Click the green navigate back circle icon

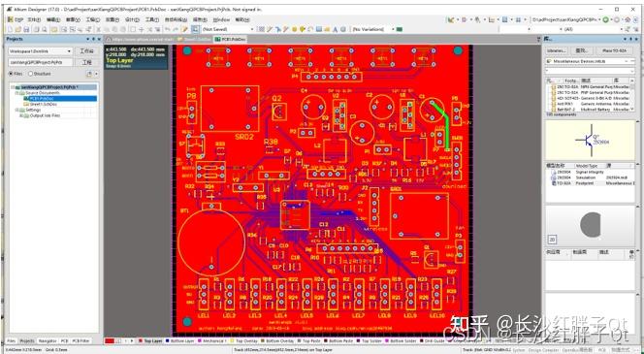point(605,19)
